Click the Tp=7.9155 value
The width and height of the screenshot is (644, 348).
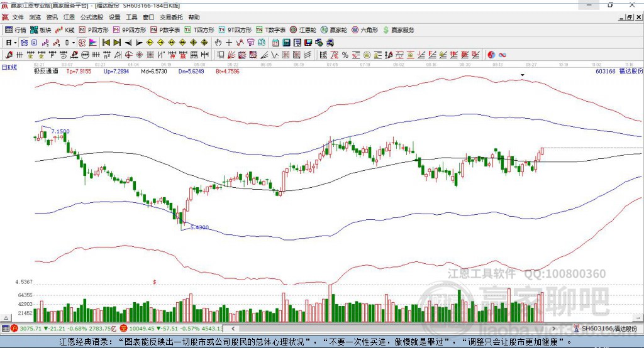79,72
